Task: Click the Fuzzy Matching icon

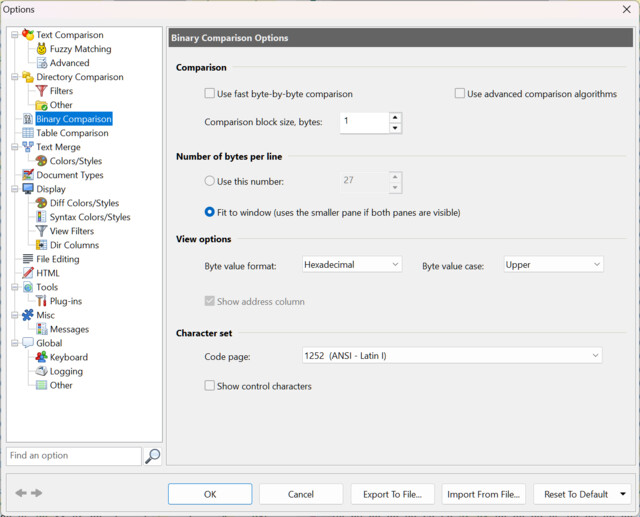Action: (41, 49)
